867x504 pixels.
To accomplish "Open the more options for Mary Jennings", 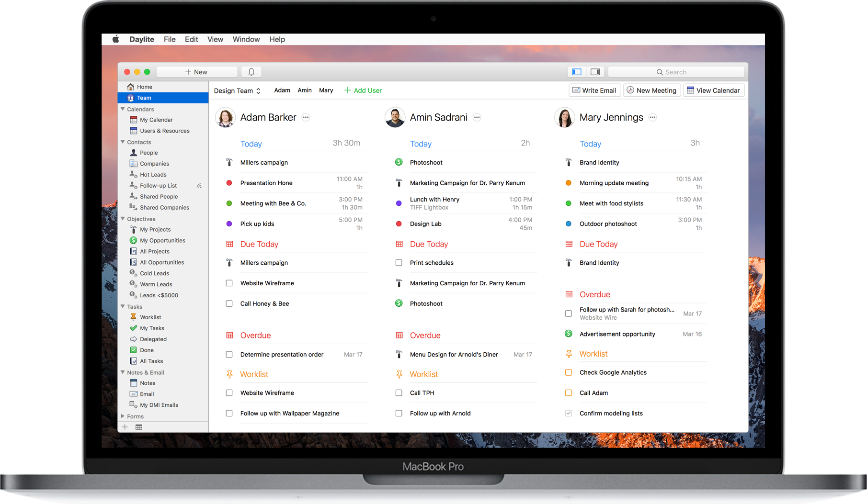I will click(652, 117).
